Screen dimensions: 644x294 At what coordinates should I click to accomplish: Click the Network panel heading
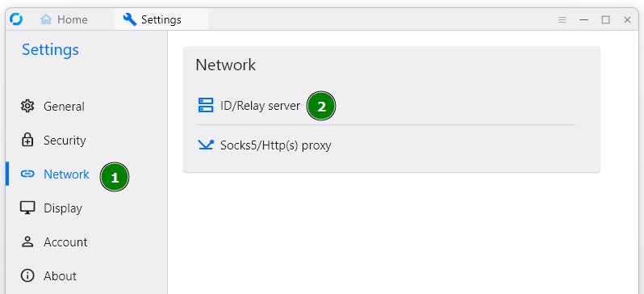coord(225,65)
